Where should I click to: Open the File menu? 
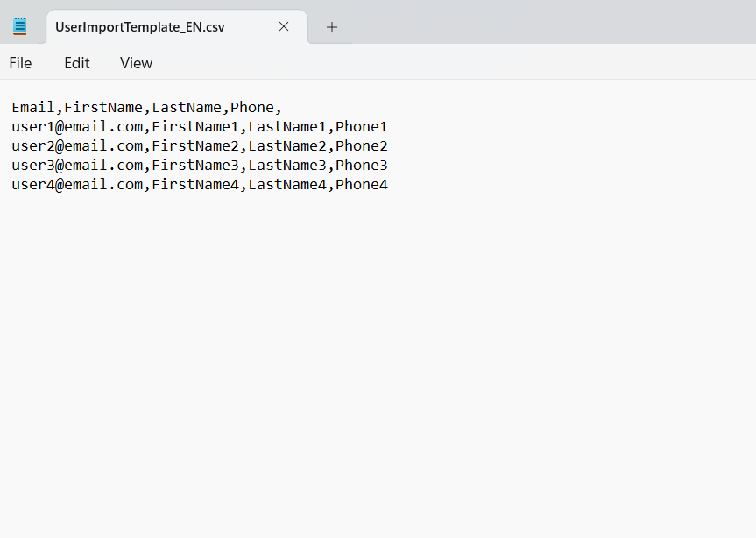point(20,62)
